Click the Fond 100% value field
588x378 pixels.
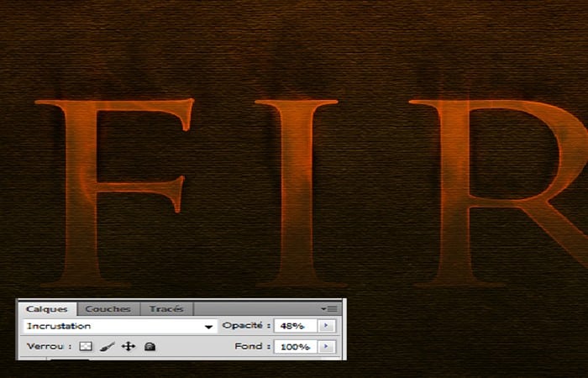tap(296, 346)
